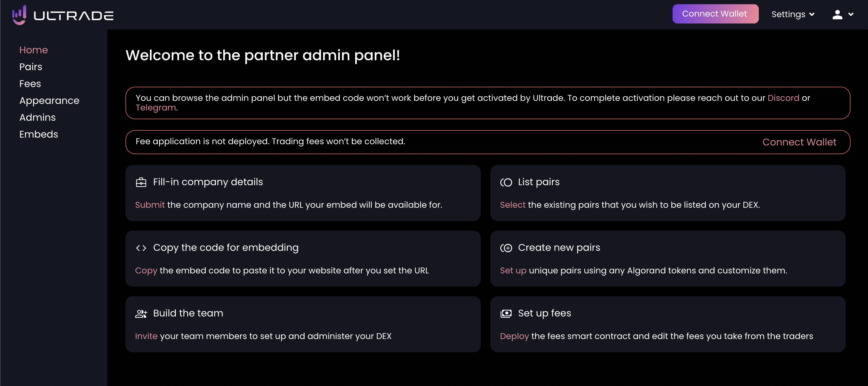Viewport: 868px width, 386px height.
Task: Click the List pairs coins icon
Action: [506, 182]
